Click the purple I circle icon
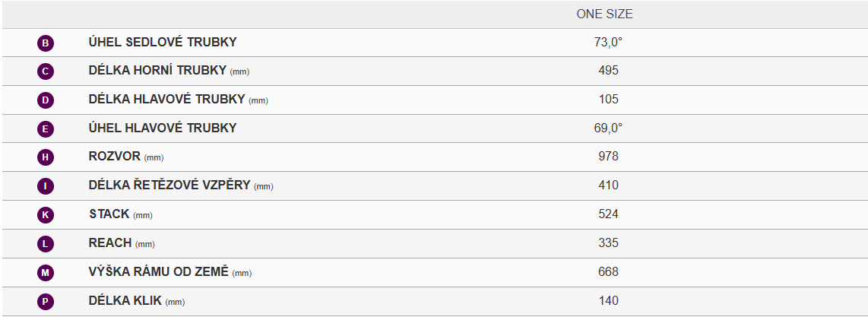 point(46,186)
